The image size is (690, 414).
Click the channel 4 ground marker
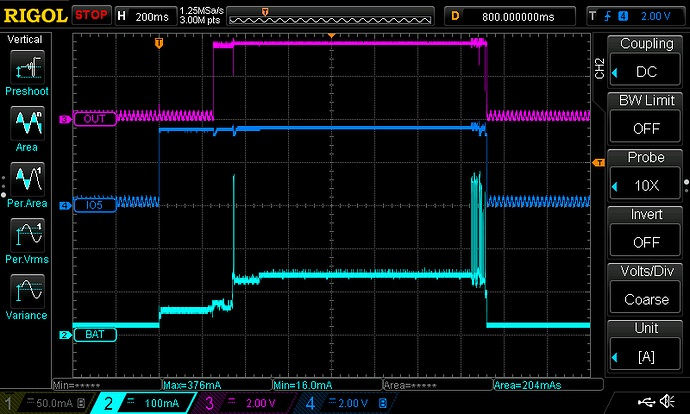click(x=65, y=205)
